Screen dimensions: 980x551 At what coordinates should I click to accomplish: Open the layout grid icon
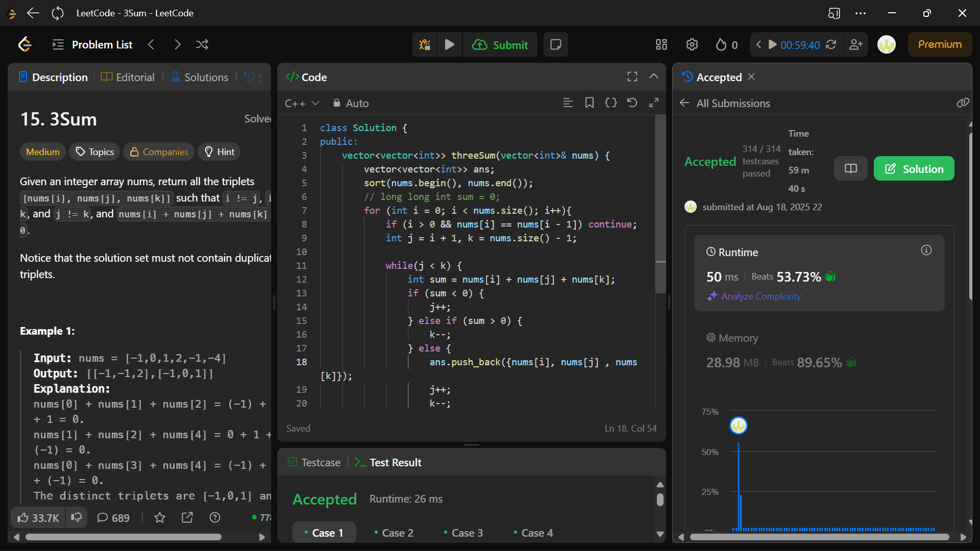pyautogui.click(x=661, y=45)
